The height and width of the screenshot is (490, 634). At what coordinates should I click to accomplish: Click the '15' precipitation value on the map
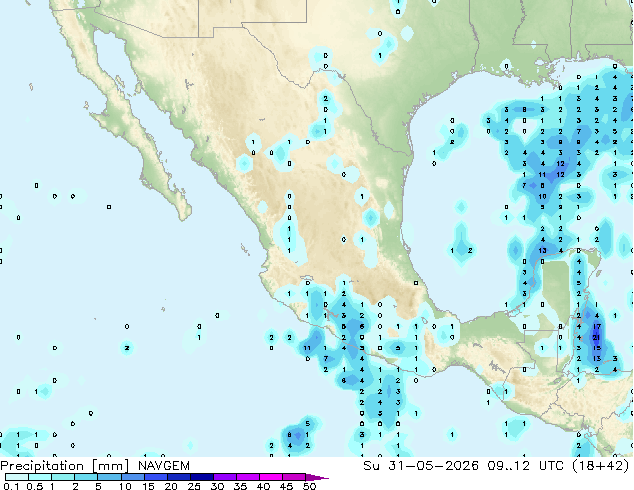pyautogui.click(x=597, y=348)
